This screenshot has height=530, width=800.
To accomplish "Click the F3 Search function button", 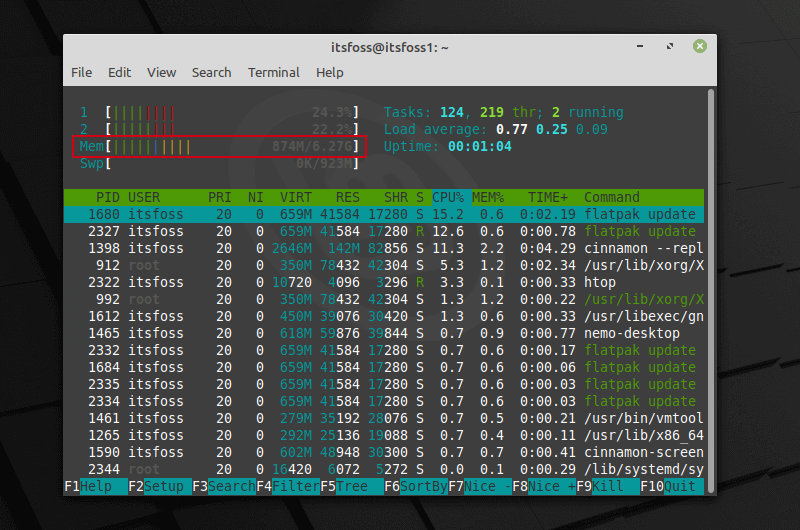I will [224, 487].
